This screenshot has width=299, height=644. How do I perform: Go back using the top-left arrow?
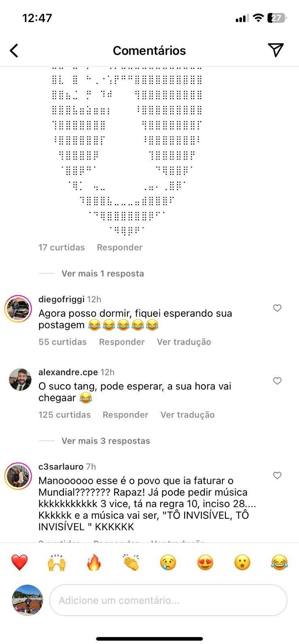coord(14,51)
